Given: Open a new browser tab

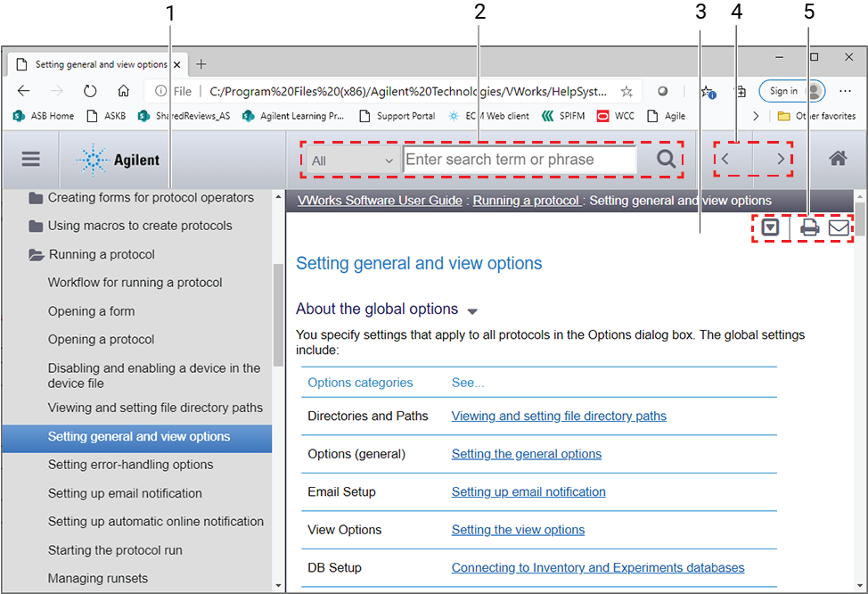Looking at the screenshot, I should click(x=201, y=64).
